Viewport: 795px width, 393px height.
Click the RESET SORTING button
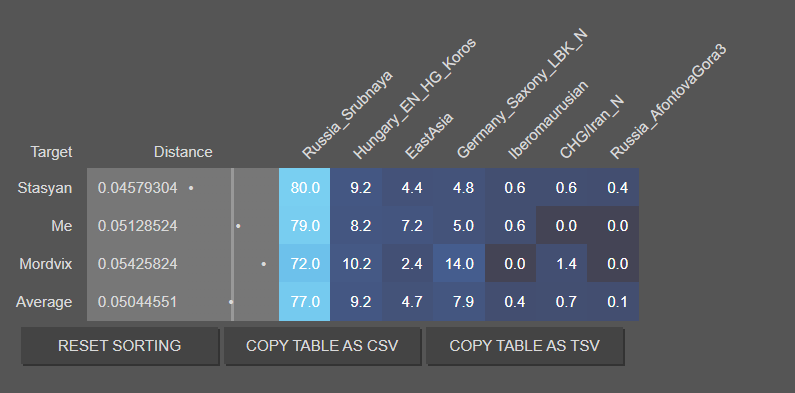pyautogui.click(x=120, y=346)
